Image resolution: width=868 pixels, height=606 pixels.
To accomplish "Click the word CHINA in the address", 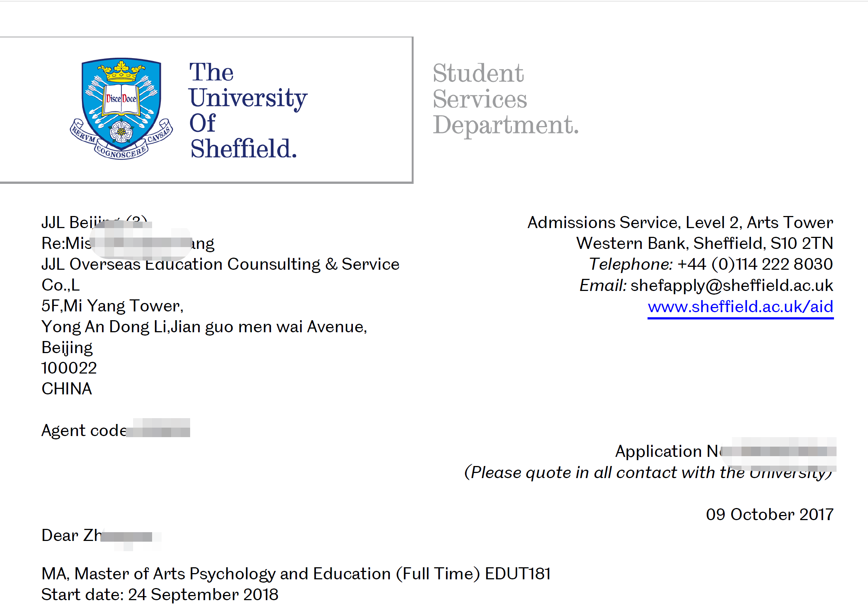I will coord(67,389).
